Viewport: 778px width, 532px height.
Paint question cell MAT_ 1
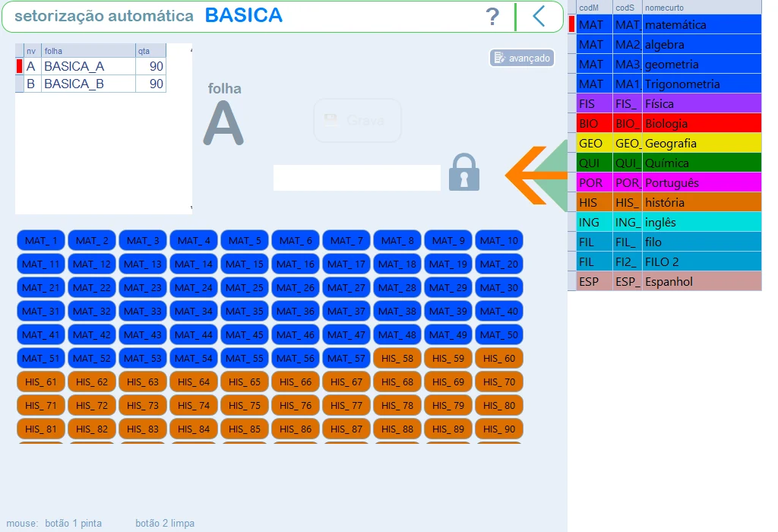tap(41, 241)
